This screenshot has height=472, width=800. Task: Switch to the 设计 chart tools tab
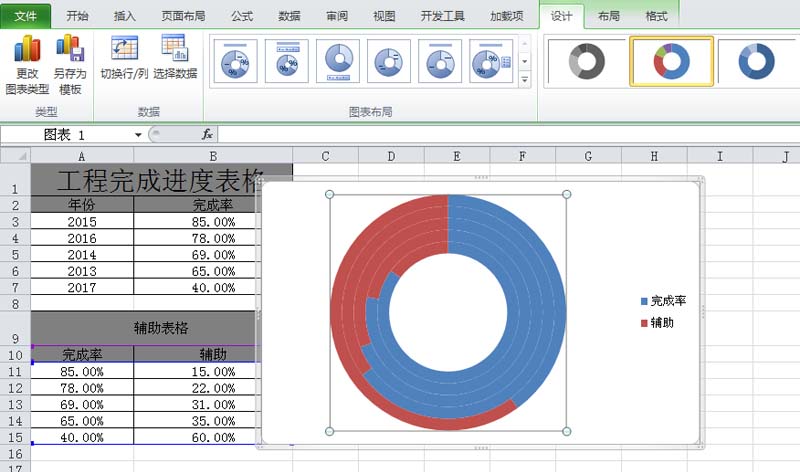pyautogui.click(x=561, y=16)
